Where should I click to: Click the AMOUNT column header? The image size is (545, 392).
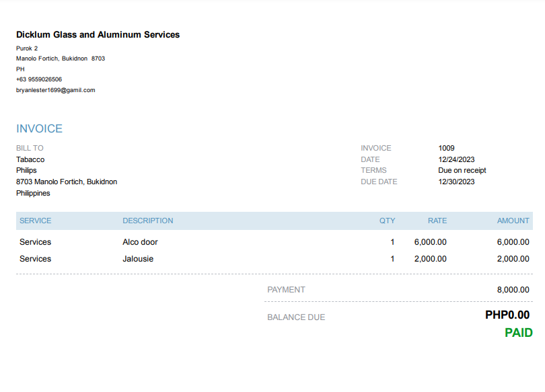(x=513, y=221)
